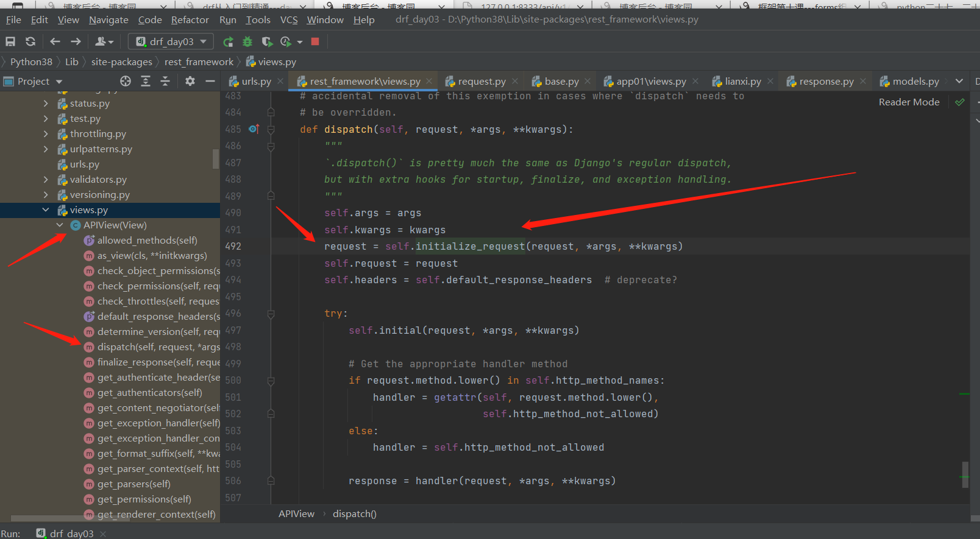Screen dimensions: 980x539
Task: Toggle the fold marker on line 500
Action: point(271,381)
